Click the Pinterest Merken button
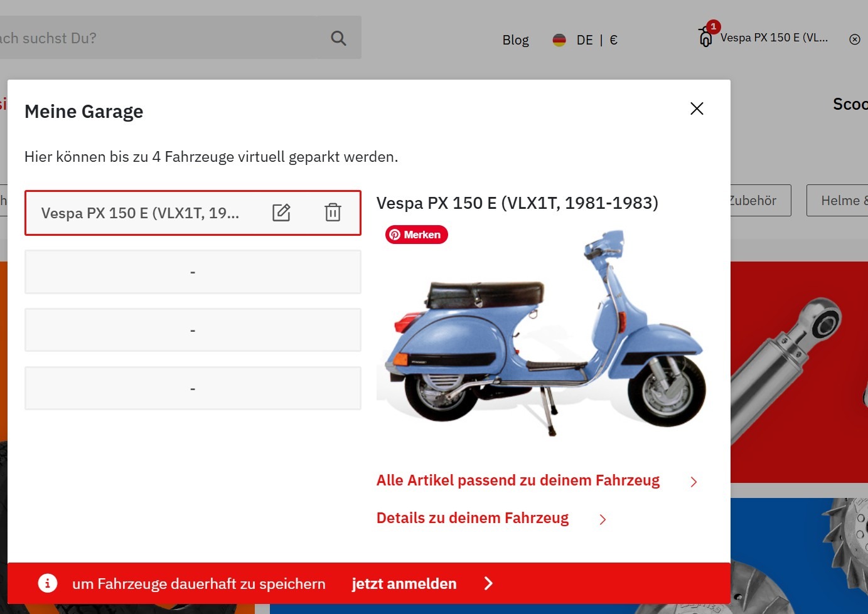Image resolution: width=868 pixels, height=614 pixels. tap(416, 235)
